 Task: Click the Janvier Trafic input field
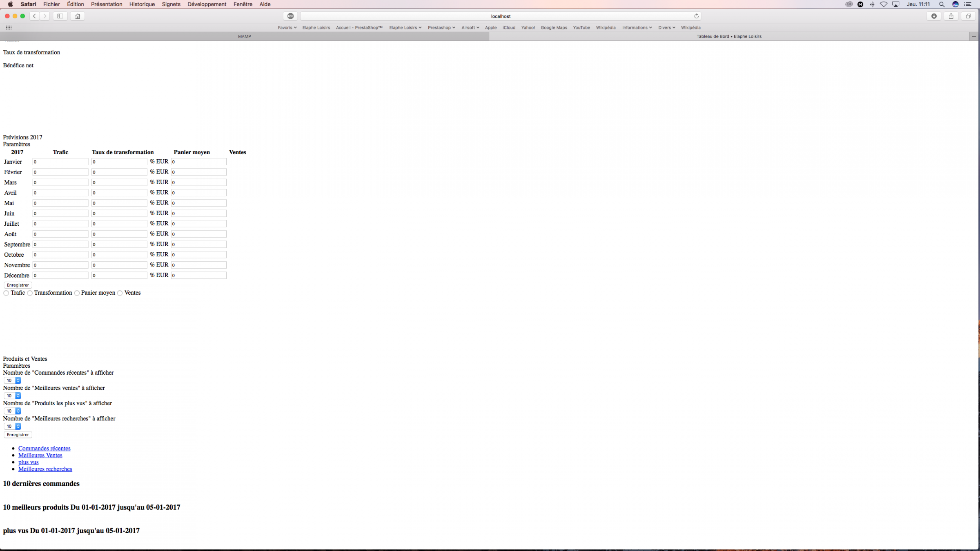60,162
